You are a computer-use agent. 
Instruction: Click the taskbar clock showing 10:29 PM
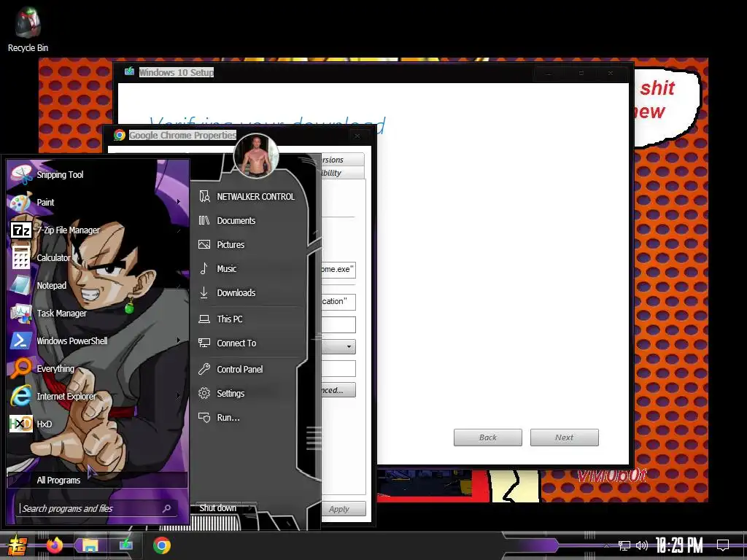[x=679, y=545]
